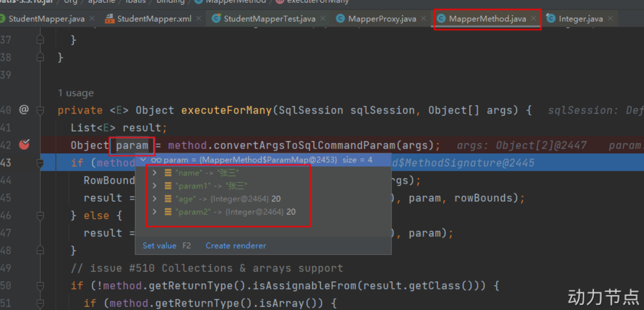Click the "args: Object[2]@2447" inline hint
644x310 pixels.
tap(522, 145)
